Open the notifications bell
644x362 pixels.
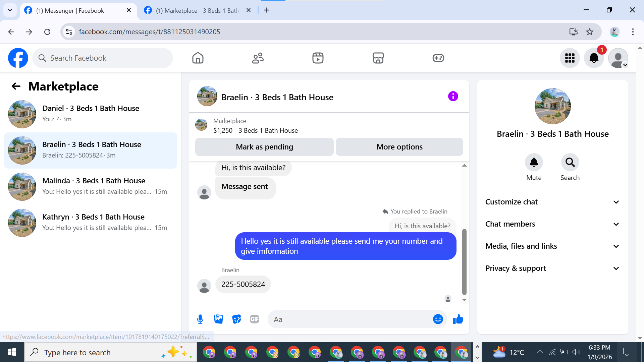[594, 58]
